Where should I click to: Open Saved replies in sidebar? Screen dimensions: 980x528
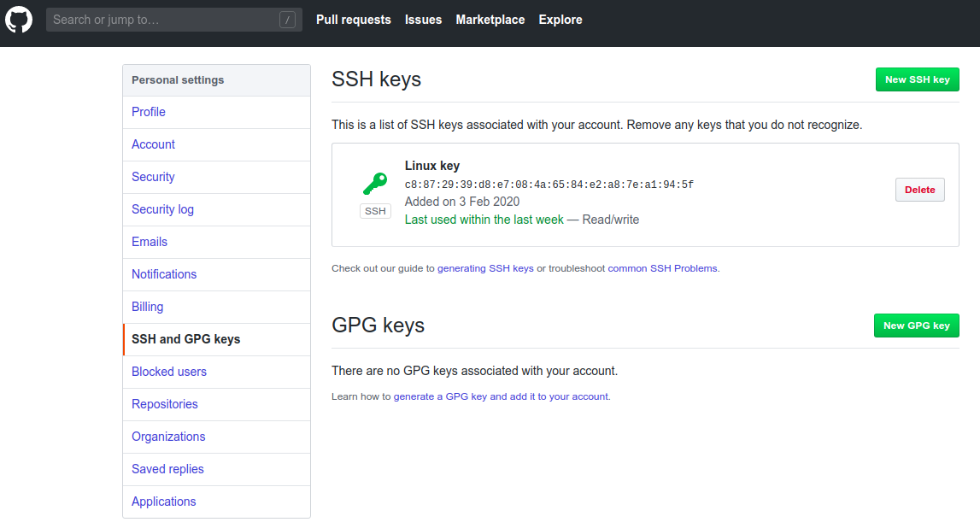[216, 469]
